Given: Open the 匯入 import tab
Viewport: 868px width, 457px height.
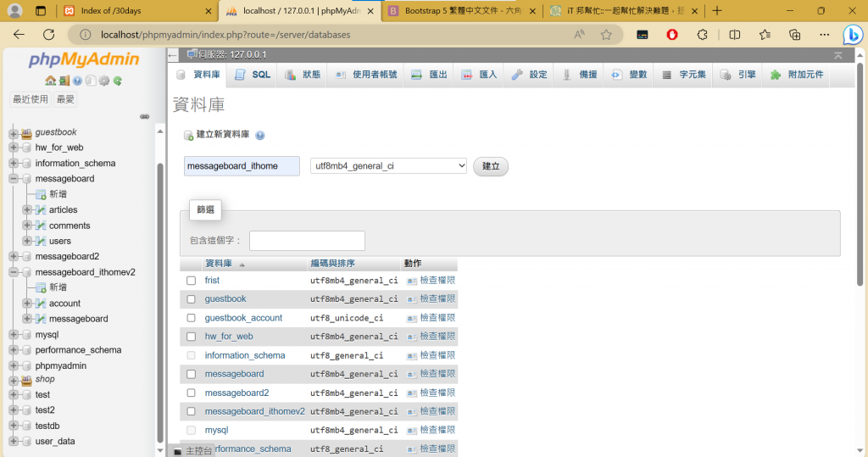Looking at the screenshot, I should pyautogui.click(x=480, y=75).
